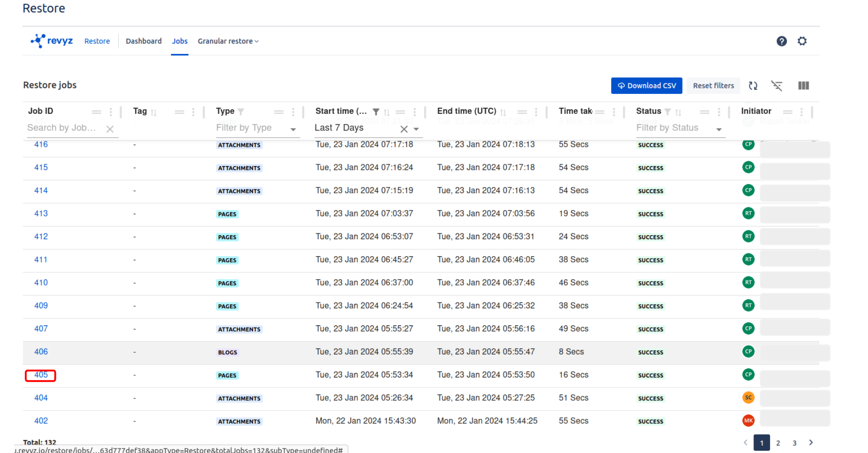Clear the Last 7 Days filter
Viewport: 868px width, 453px height.
click(x=404, y=129)
